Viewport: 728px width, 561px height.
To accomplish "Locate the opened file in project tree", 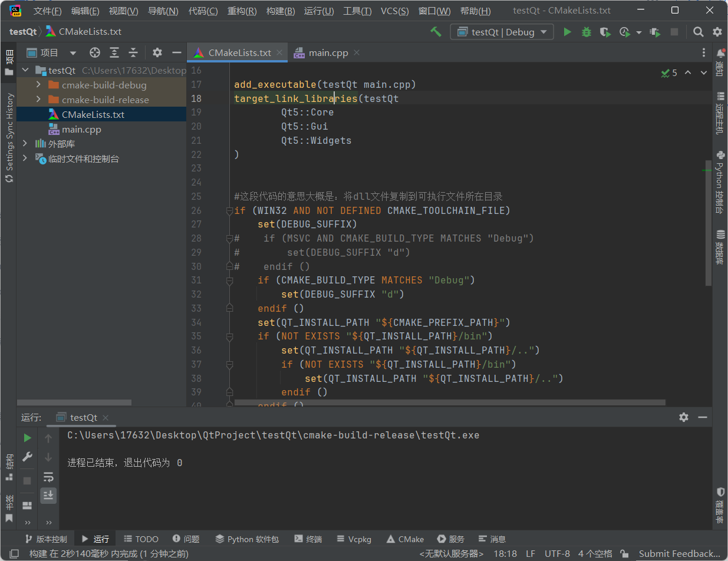I will coord(95,52).
